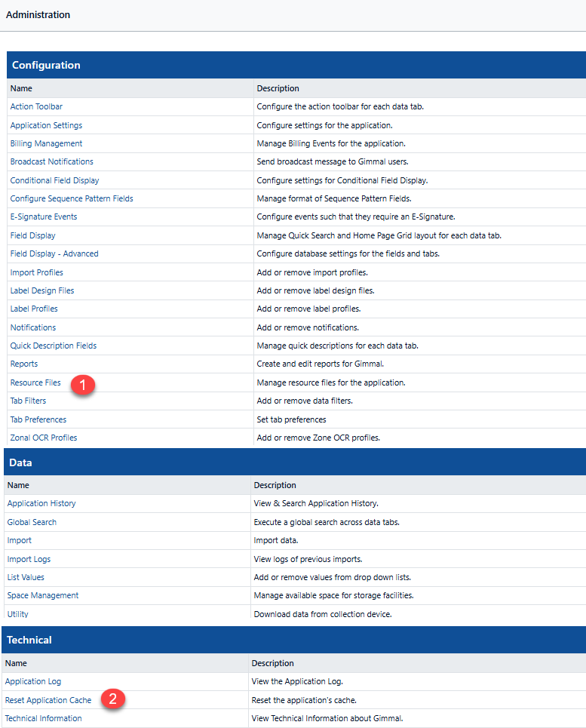Select Quick Description Fields link
This screenshot has height=728, width=586.
54,346
